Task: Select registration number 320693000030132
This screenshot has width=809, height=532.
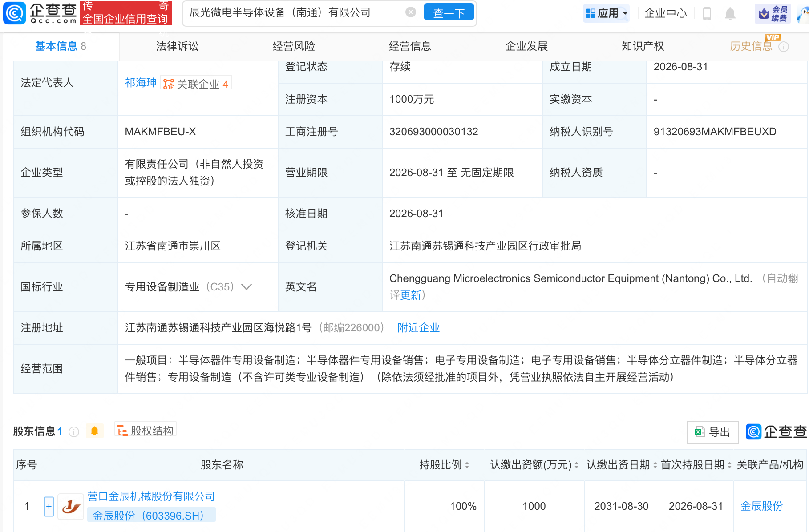Action: pos(433,132)
